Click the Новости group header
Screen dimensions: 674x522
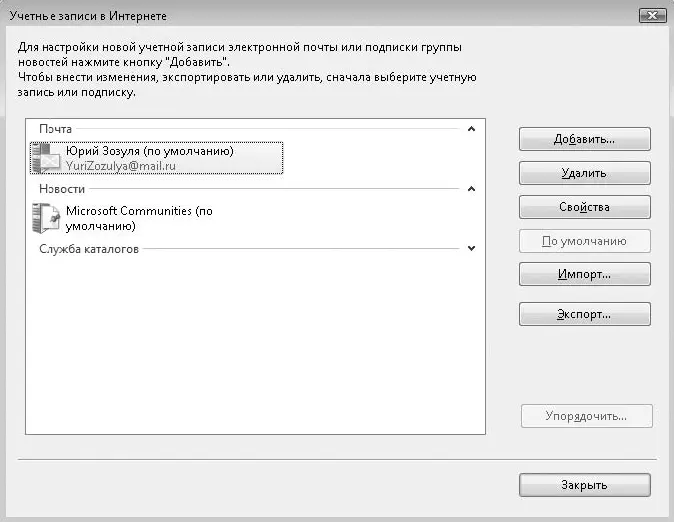[x=62, y=189]
